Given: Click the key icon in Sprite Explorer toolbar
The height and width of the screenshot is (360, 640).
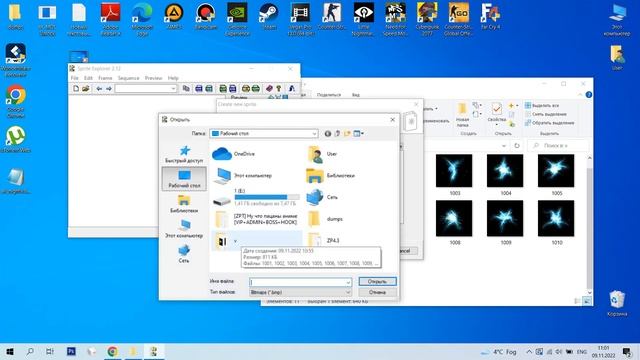Looking at the screenshot, I should 279,89.
